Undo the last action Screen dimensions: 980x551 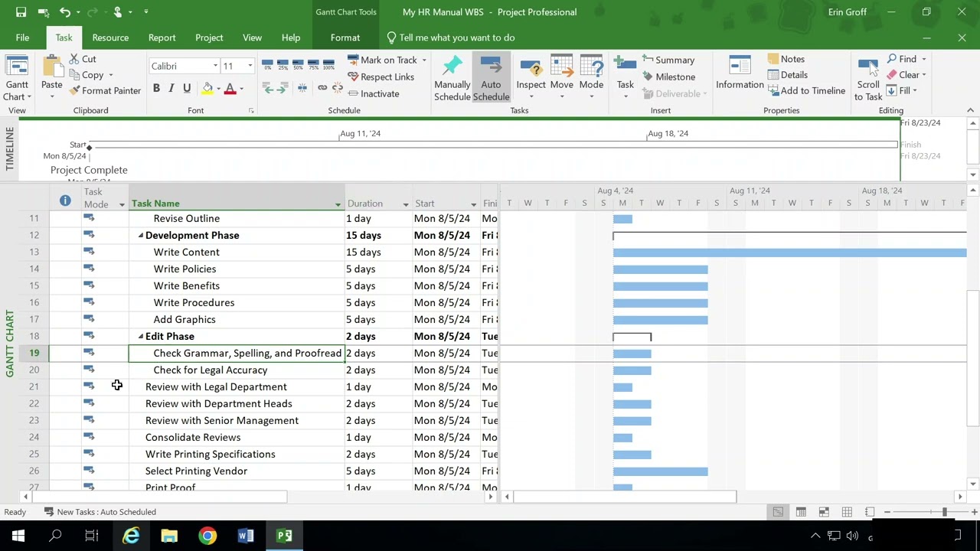[x=65, y=12]
